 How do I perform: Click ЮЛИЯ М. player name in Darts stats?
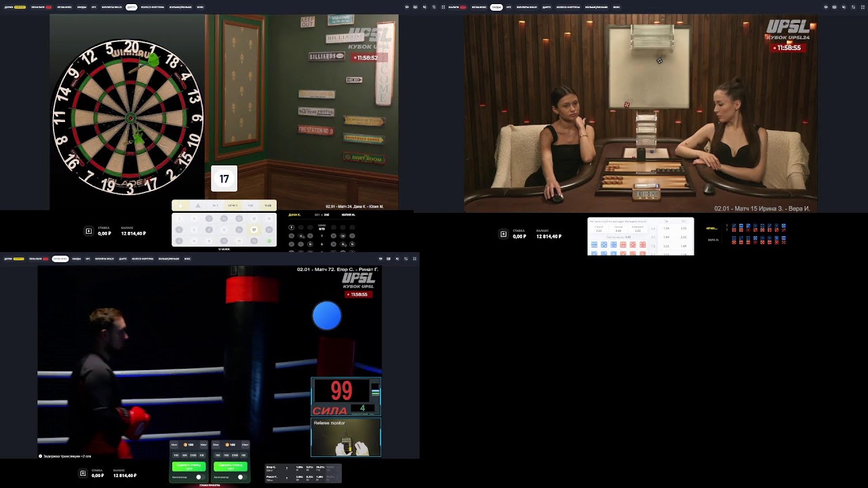click(349, 215)
